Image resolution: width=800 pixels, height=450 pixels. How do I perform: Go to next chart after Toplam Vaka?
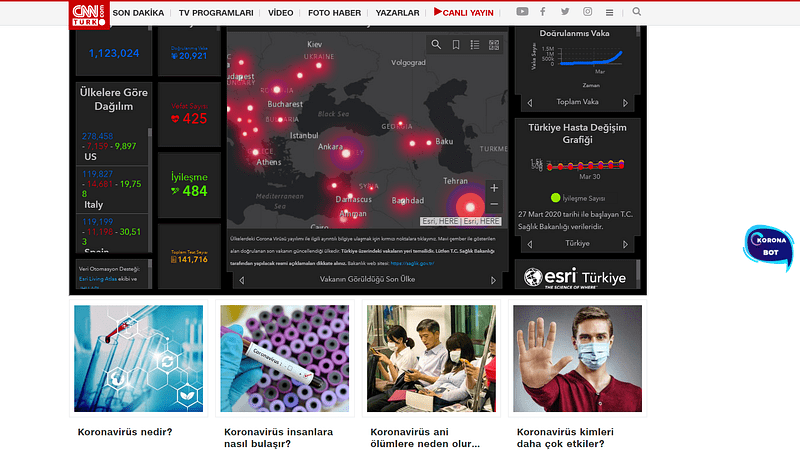click(x=626, y=102)
